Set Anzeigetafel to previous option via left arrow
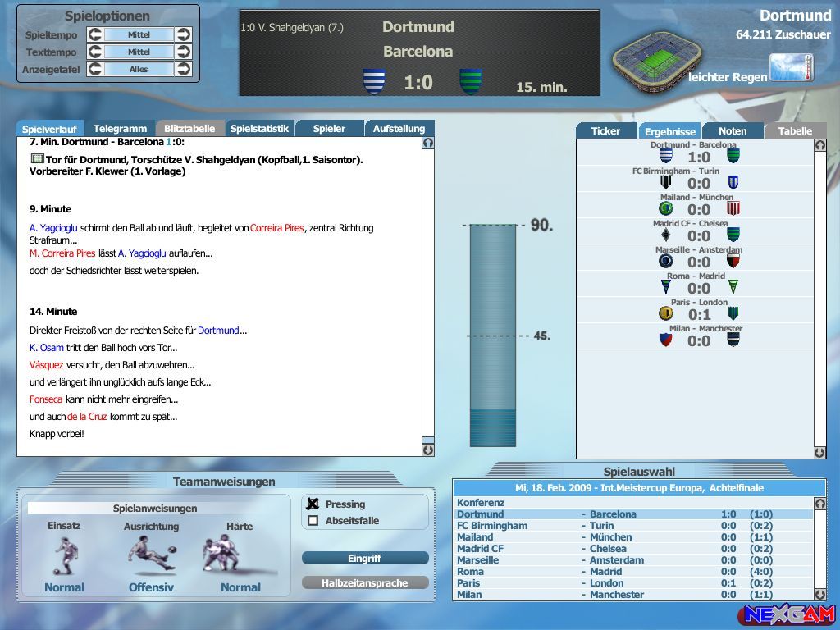Screen dimensions: 840x630 (x=95, y=69)
